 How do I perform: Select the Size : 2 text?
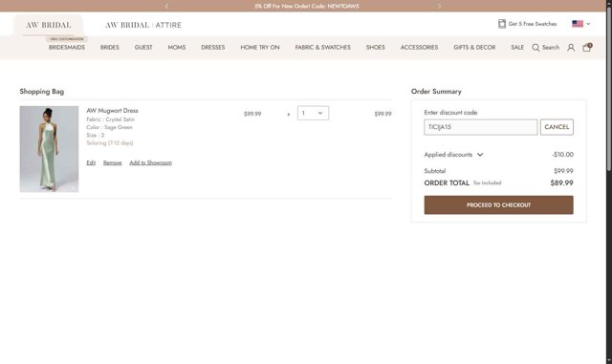coord(96,135)
